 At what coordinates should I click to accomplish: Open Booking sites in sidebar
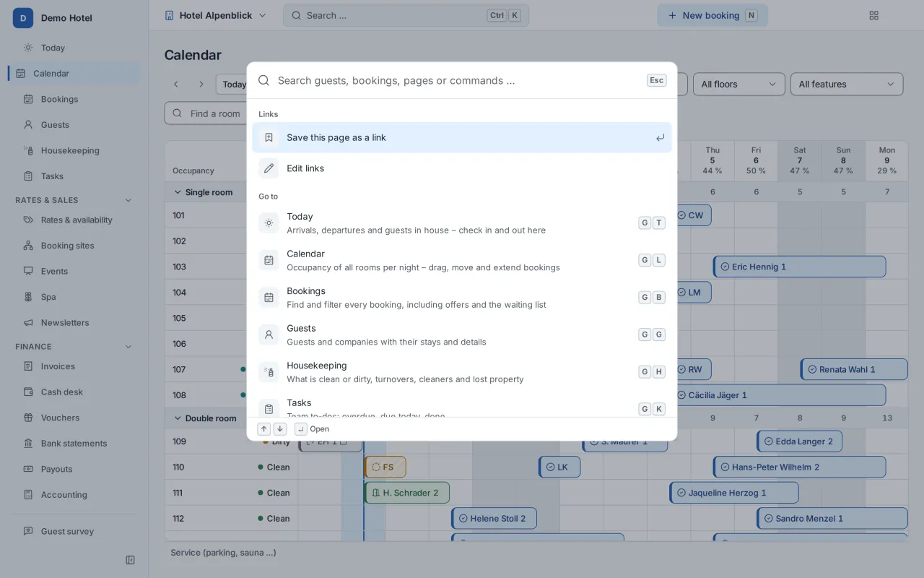click(75, 246)
